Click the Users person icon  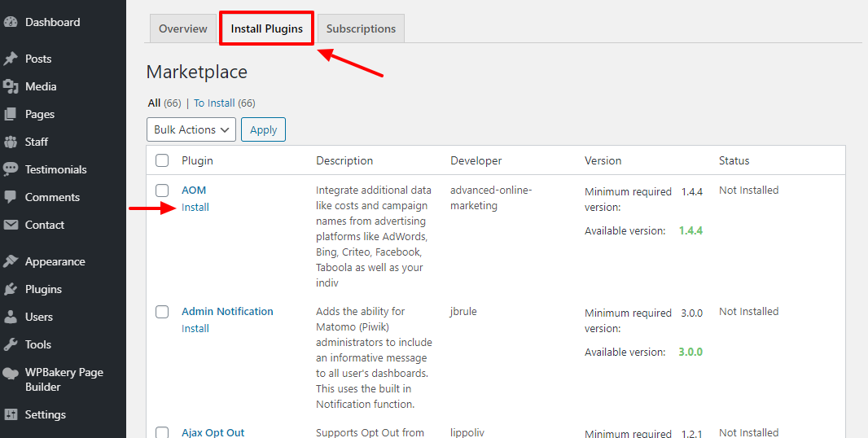(x=11, y=317)
